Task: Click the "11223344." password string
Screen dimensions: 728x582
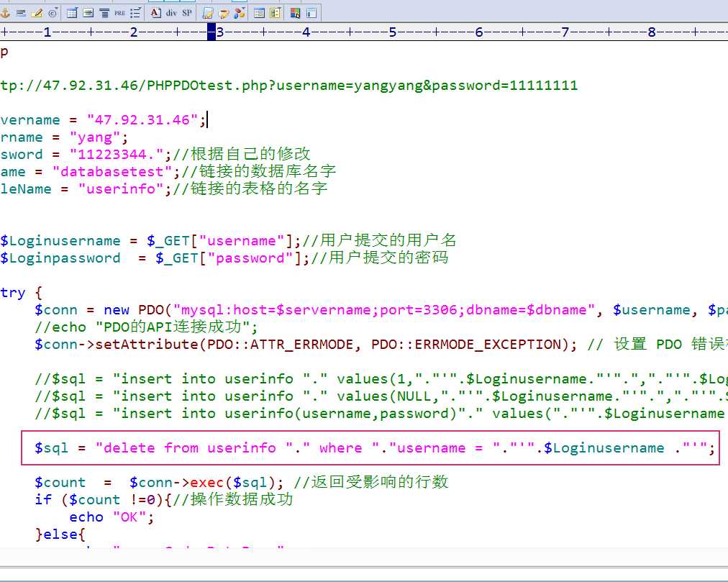Action: tap(116, 154)
